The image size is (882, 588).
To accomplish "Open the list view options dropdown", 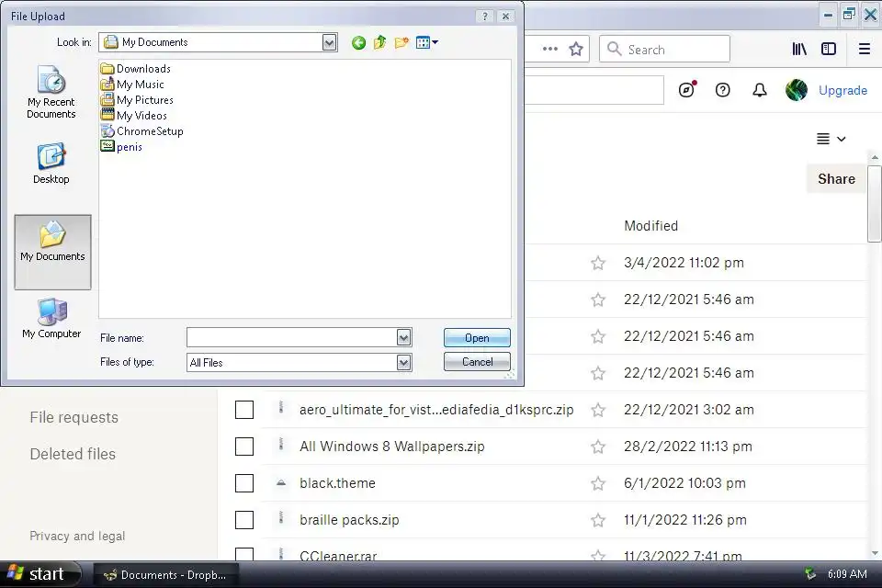I will pos(831,139).
